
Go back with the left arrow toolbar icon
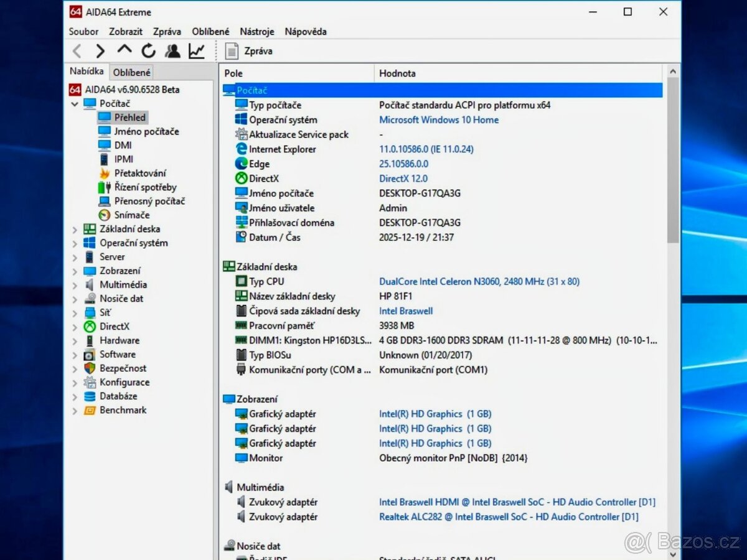[77, 51]
